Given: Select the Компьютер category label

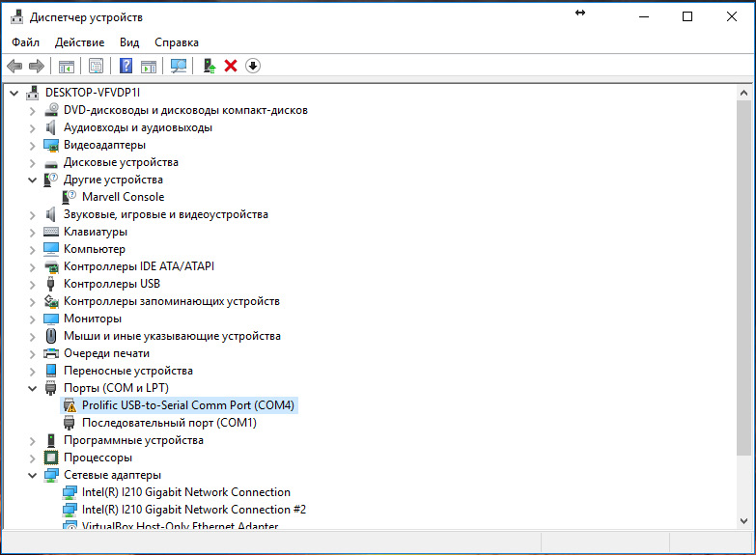Looking at the screenshot, I should [x=95, y=249].
